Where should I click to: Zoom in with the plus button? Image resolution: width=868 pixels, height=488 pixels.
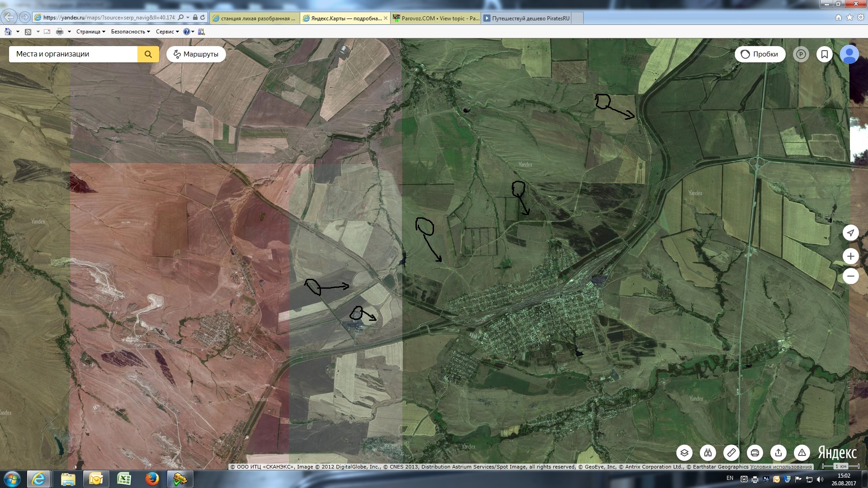coord(850,256)
